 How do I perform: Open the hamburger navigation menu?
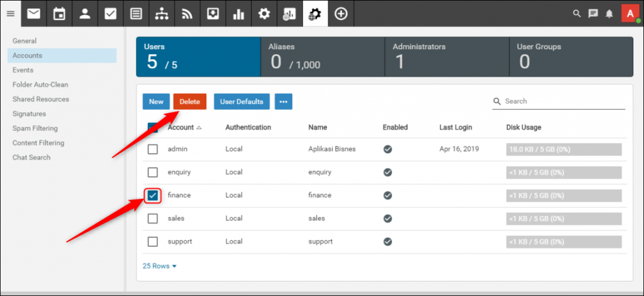(x=10, y=14)
